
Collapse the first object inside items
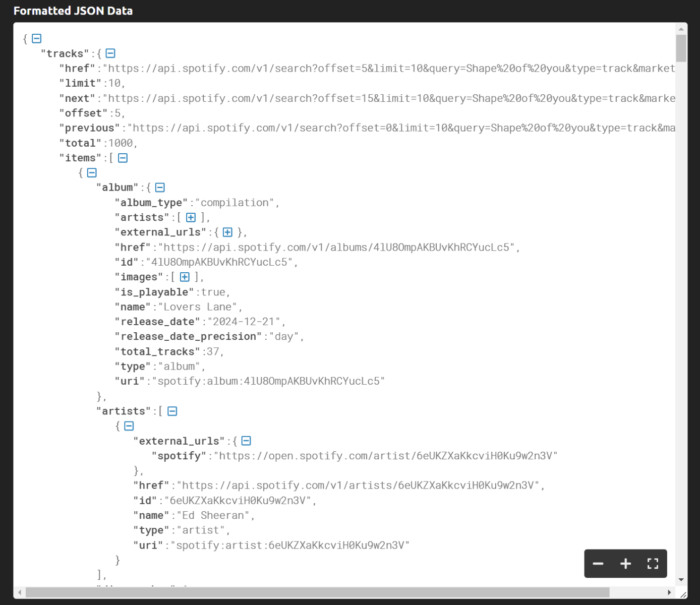click(92, 173)
